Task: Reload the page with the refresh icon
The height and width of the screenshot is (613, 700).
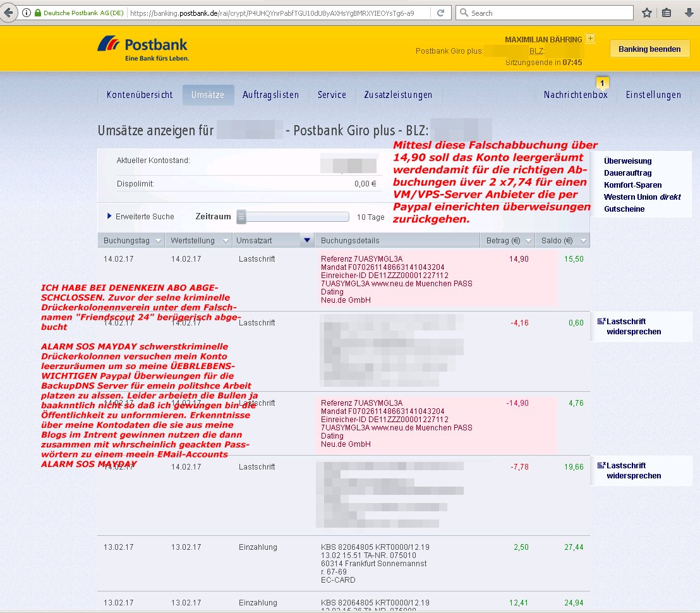Action: [x=440, y=13]
